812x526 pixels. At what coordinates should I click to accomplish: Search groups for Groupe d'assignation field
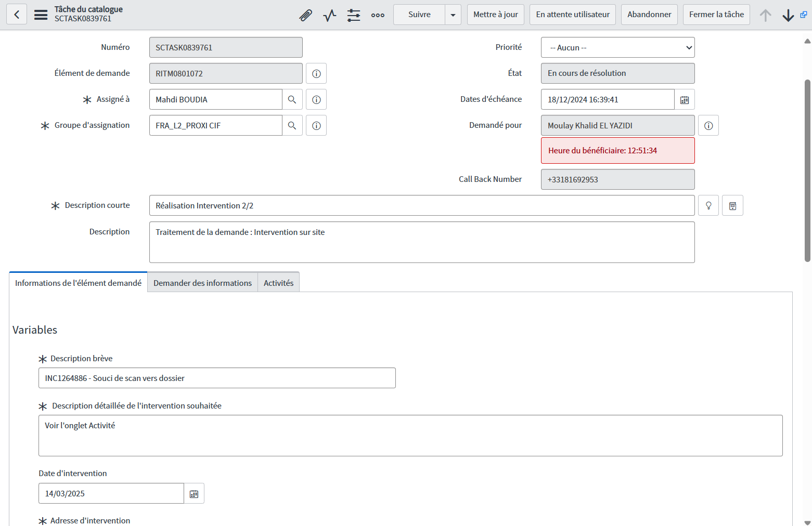tap(292, 125)
